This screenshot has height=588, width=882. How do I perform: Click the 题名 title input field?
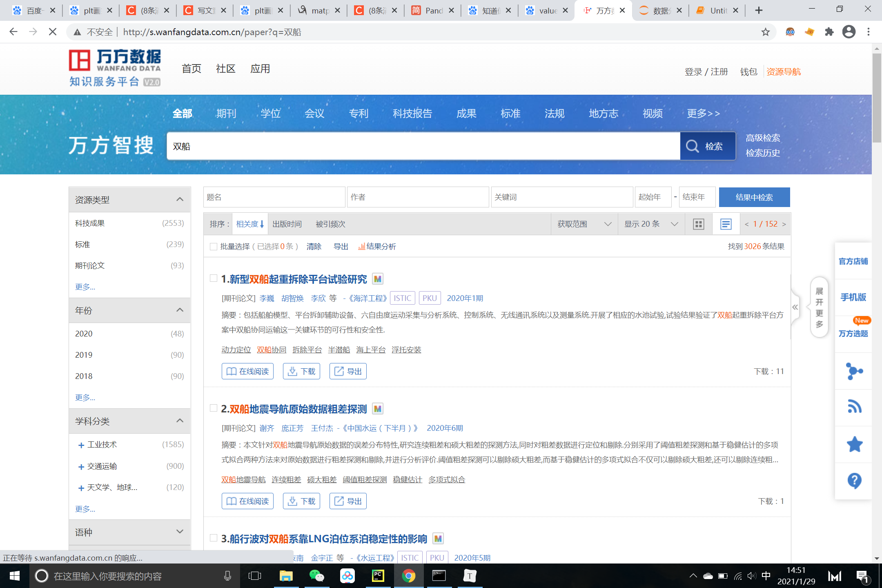click(274, 197)
